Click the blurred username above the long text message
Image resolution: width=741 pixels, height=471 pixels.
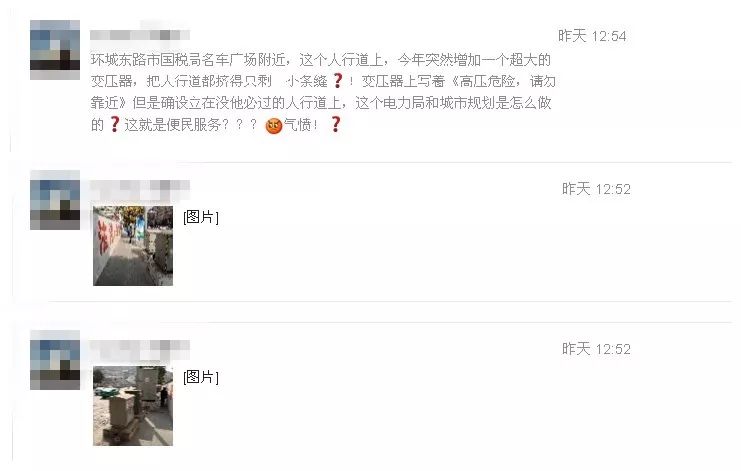tap(140, 35)
